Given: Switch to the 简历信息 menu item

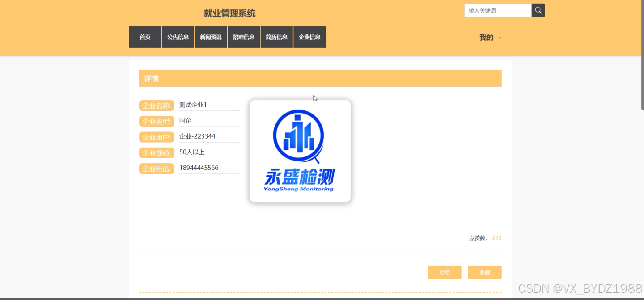Looking at the screenshot, I should tap(276, 37).
